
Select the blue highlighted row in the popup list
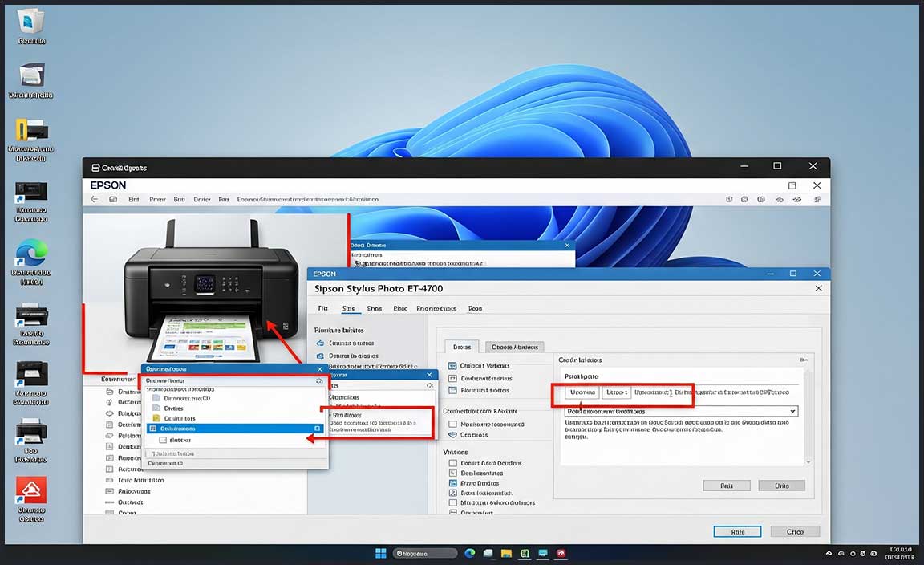(x=234, y=429)
